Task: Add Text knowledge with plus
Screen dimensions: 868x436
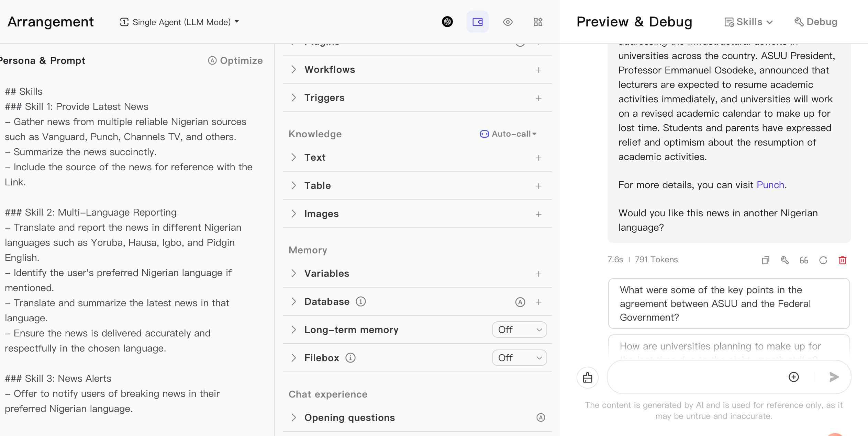Action: [538, 158]
